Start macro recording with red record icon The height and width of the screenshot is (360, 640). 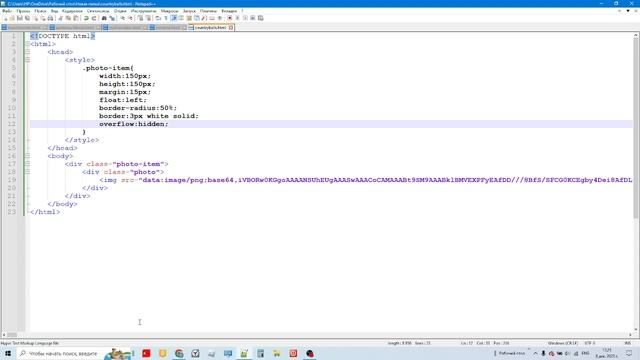[x=229, y=18]
